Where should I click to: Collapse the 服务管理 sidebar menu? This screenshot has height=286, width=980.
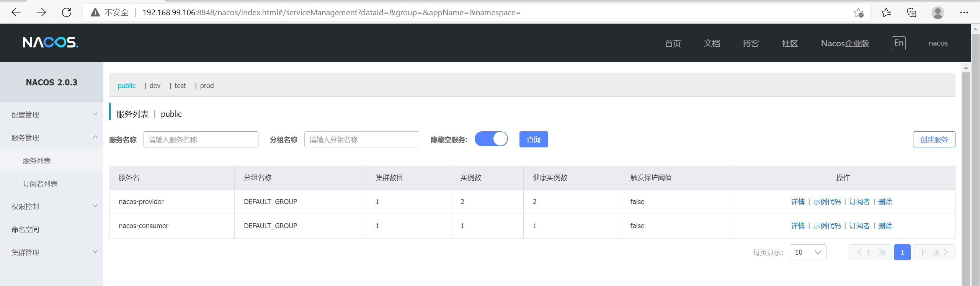click(x=52, y=137)
